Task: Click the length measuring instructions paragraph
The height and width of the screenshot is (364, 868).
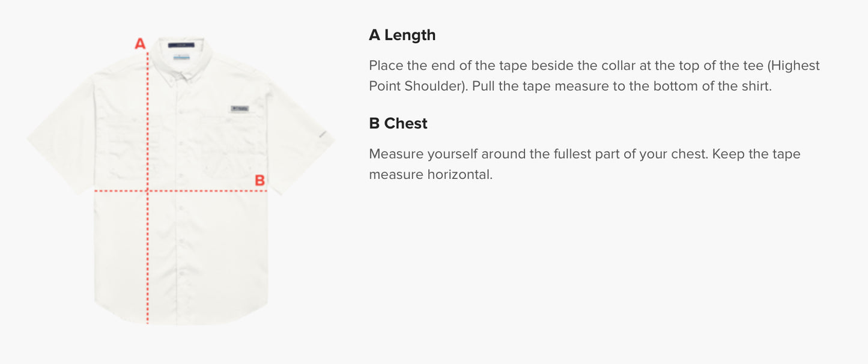Action: click(593, 76)
